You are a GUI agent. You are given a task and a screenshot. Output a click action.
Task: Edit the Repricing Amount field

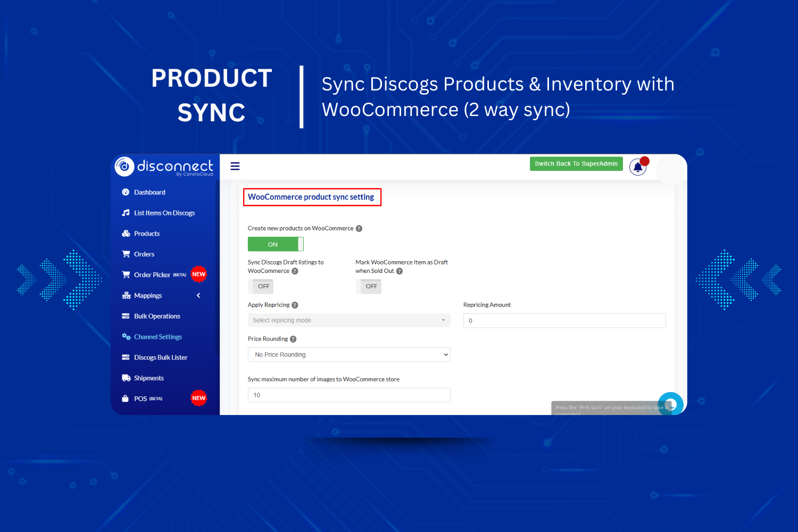click(x=564, y=320)
